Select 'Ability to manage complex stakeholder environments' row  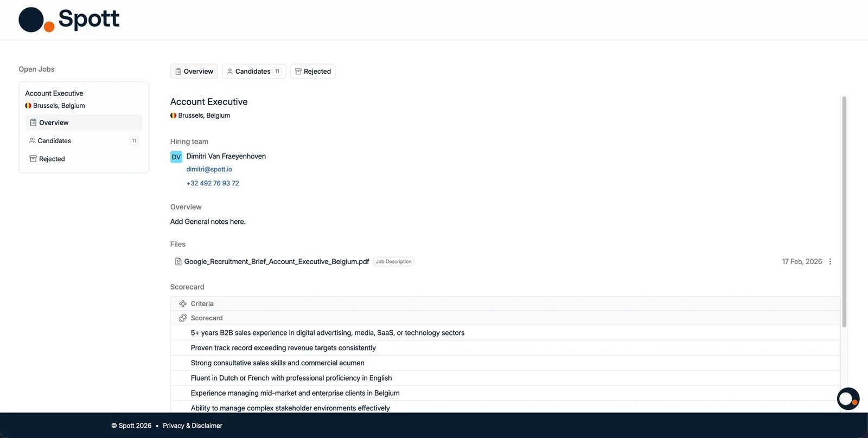[505, 408]
